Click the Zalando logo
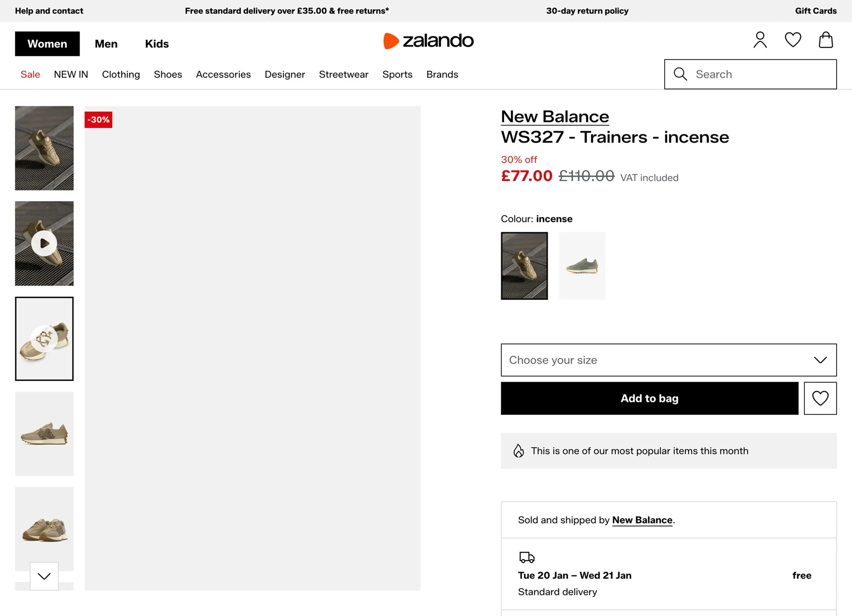Image resolution: width=852 pixels, height=616 pixels. [x=428, y=41]
